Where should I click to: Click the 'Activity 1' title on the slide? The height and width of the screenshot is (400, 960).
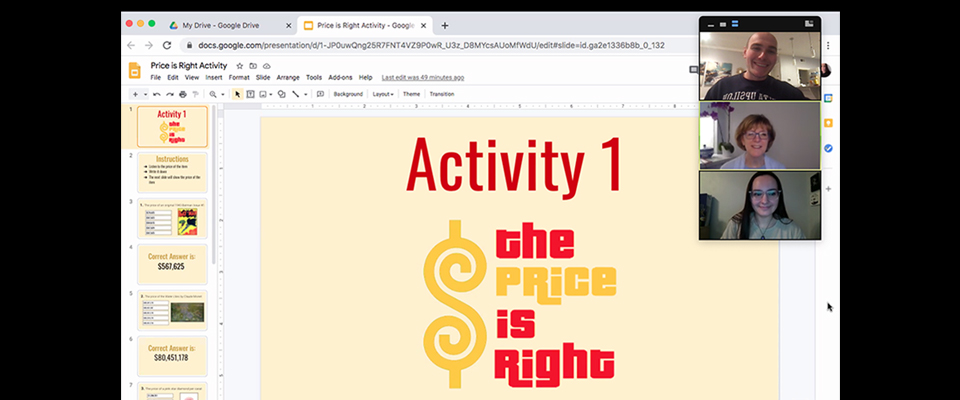514,165
